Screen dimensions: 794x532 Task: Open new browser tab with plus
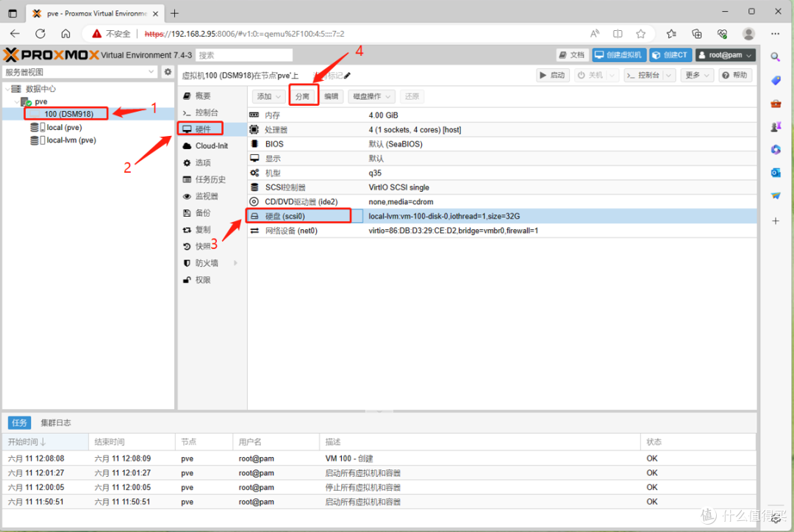(175, 13)
